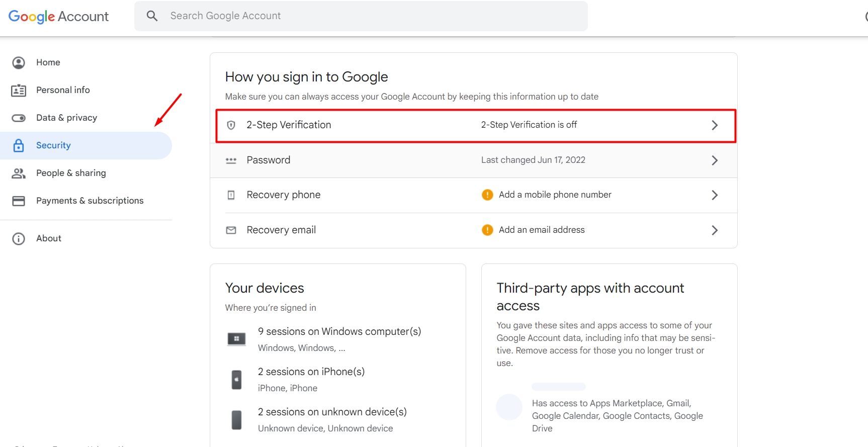Click the Home profile icon
Image resolution: width=868 pixels, height=447 pixels.
click(19, 62)
